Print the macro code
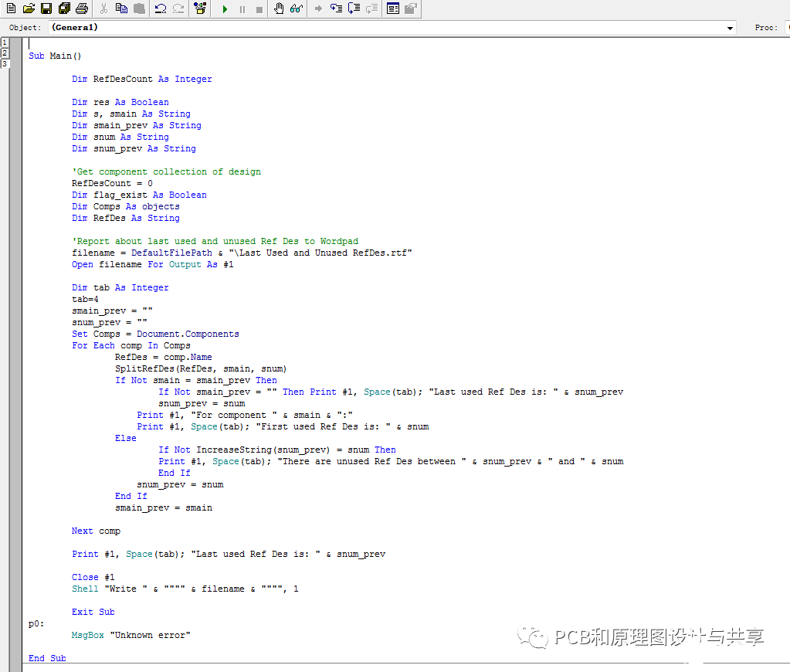This screenshot has height=672, width=790. [82, 8]
